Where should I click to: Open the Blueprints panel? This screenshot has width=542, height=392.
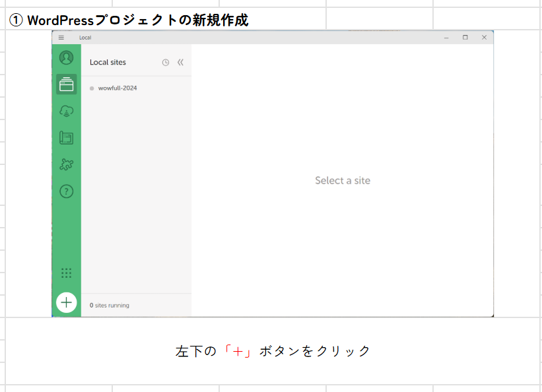[66, 137]
